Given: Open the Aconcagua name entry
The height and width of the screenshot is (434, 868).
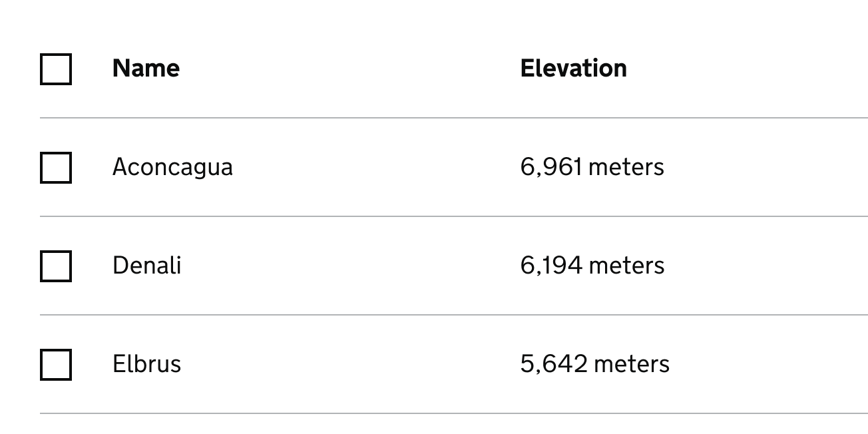Looking at the screenshot, I should pos(172,167).
